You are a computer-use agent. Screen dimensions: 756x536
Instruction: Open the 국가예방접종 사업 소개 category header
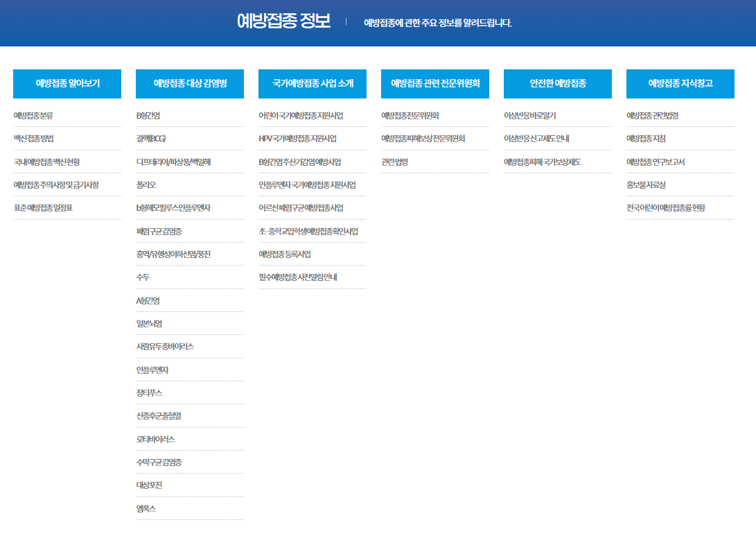pos(313,83)
